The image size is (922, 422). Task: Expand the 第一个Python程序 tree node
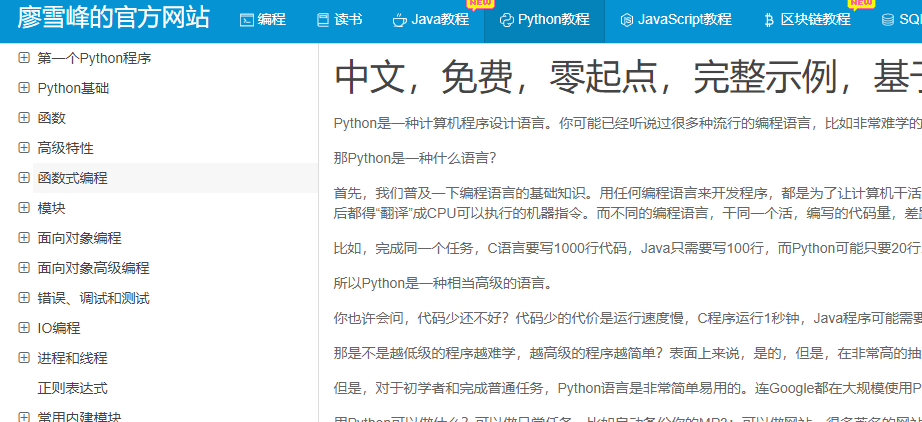click(x=24, y=58)
